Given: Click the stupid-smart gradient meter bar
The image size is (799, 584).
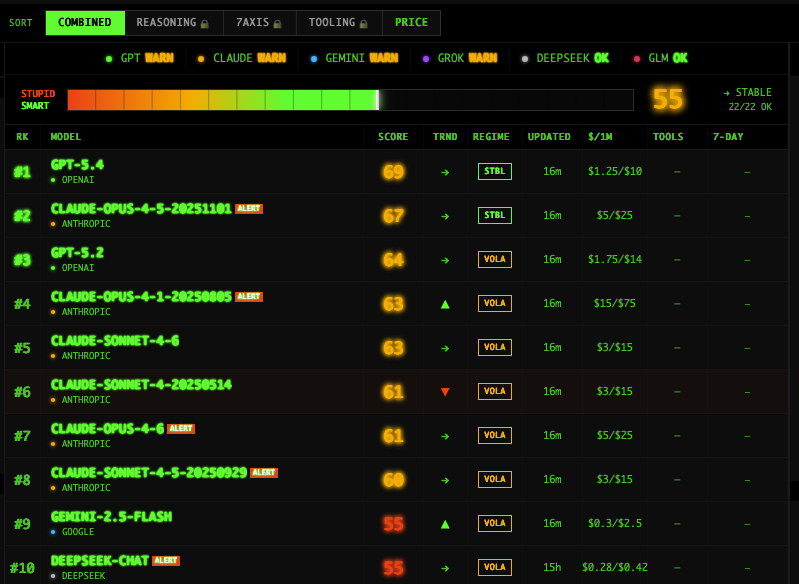Looking at the screenshot, I should [x=351, y=100].
